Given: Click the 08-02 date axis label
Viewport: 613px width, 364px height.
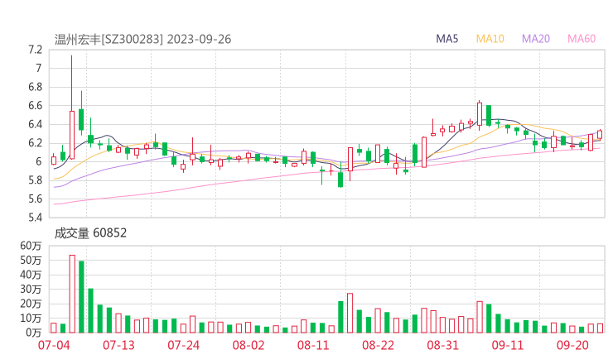Looking at the screenshot, I should (249, 345).
